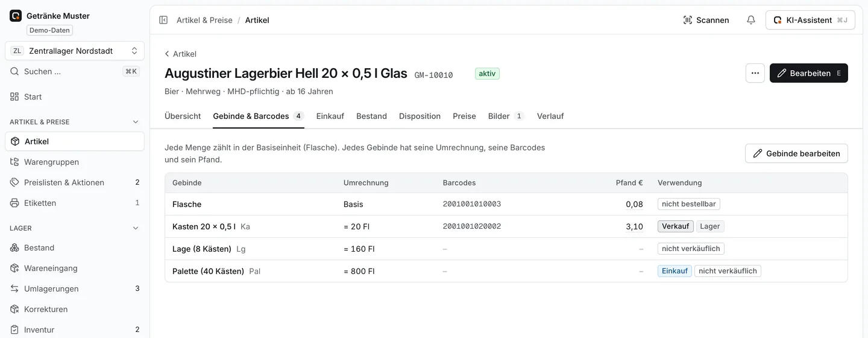Open Bestand in the sidebar

(x=75, y=247)
